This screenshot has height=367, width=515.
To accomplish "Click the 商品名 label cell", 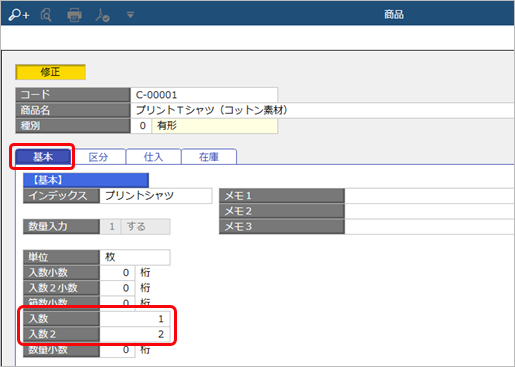I will coord(73,110).
